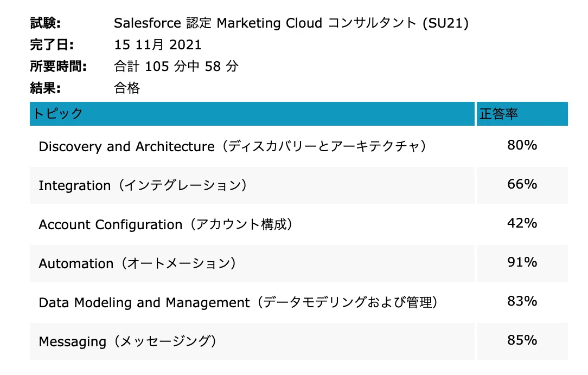The image size is (588, 375).
Task: Click the 試験 label
Action: point(45,23)
